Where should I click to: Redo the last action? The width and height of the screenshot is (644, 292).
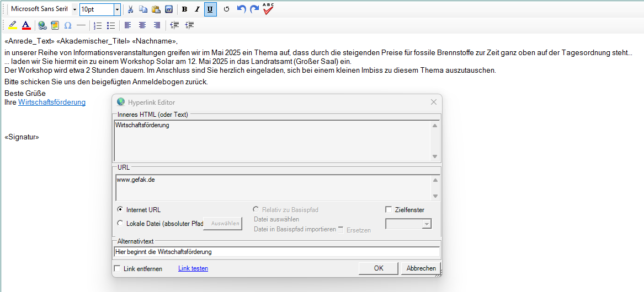[x=254, y=9]
